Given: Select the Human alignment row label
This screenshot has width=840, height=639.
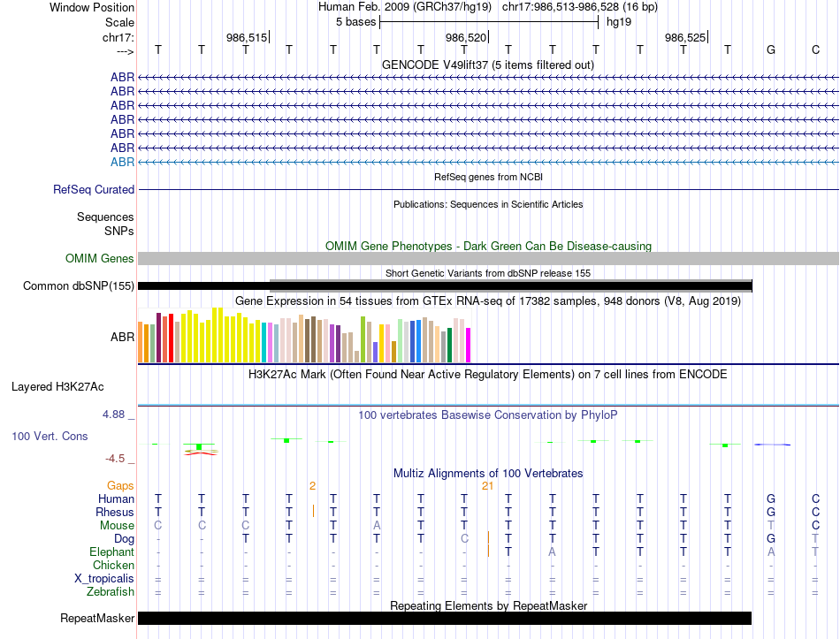Looking at the screenshot, I should (116, 498).
